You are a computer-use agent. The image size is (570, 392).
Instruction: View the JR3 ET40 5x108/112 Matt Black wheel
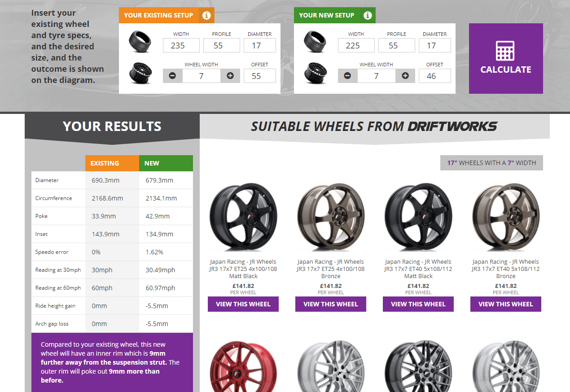418,304
